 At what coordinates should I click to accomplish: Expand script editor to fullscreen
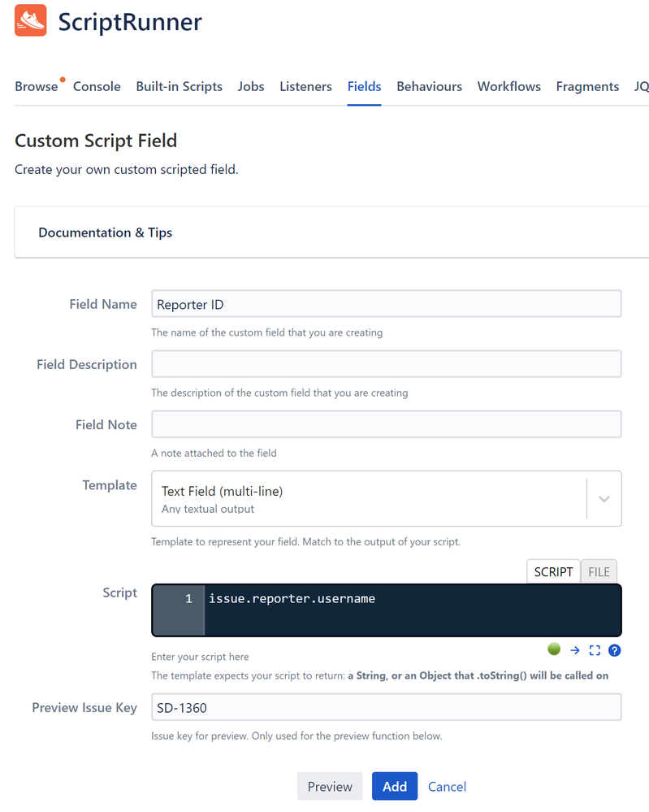pyautogui.click(x=595, y=650)
